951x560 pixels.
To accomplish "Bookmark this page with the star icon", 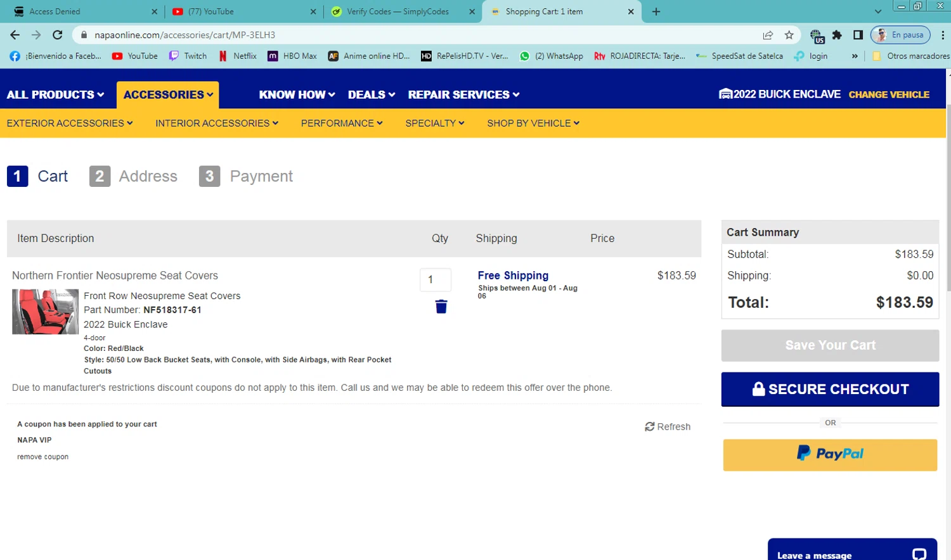I will pyautogui.click(x=789, y=35).
